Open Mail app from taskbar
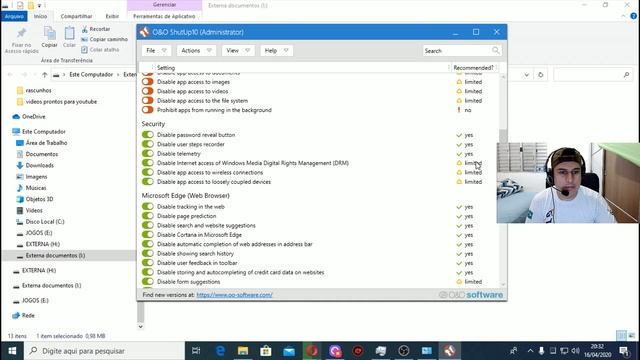The height and width of the screenshot is (360, 640). [x=289, y=351]
